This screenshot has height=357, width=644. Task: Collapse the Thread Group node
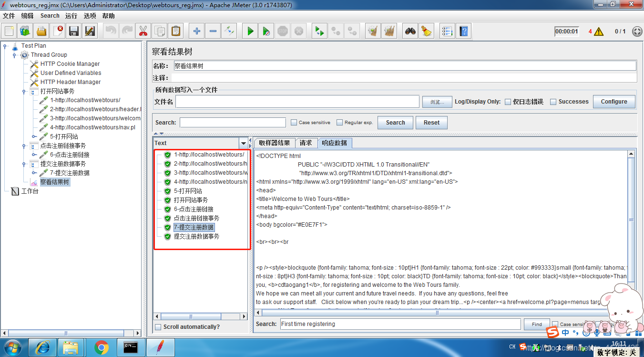click(x=14, y=55)
